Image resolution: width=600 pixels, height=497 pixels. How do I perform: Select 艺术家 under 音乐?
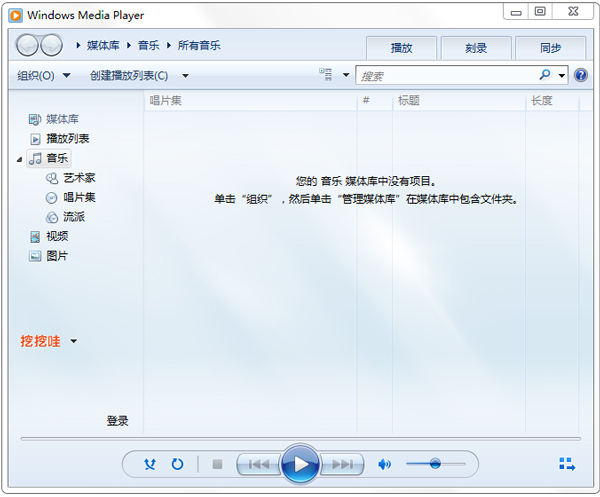tap(79, 178)
